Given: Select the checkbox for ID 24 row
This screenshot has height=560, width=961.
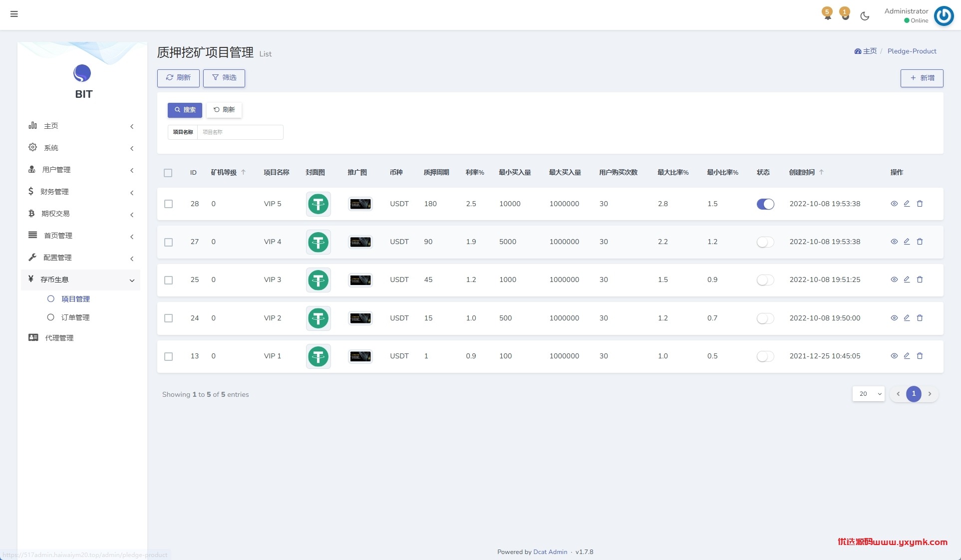Looking at the screenshot, I should [169, 318].
